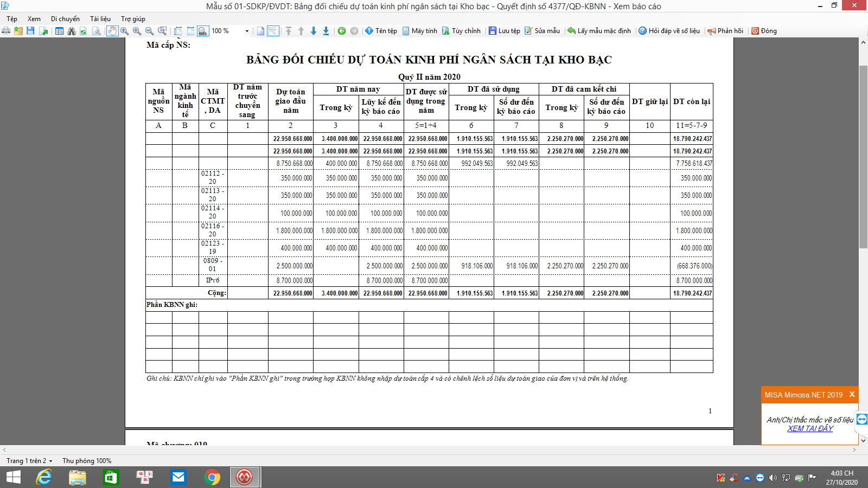
Task: Go to the first page arrow
Action: point(289,31)
